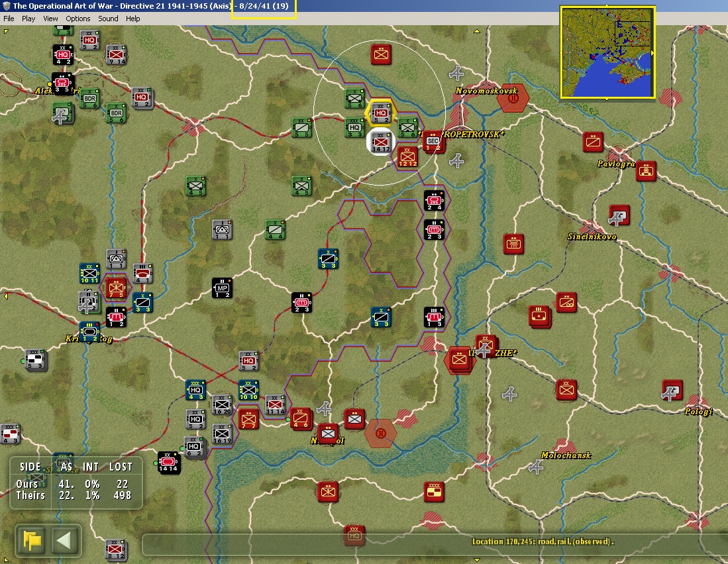Click the LOST column header
The image size is (728, 564).
coord(121,467)
